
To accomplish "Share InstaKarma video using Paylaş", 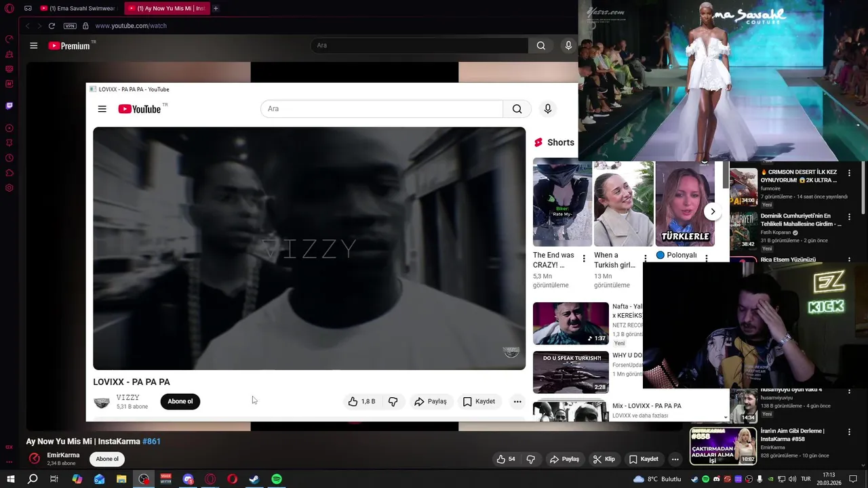I will pos(564,459).
